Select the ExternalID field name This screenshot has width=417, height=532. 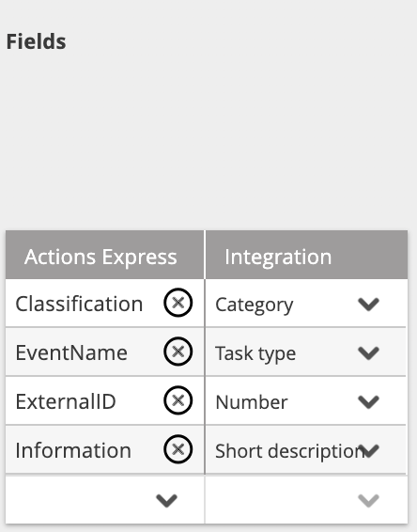66,401
